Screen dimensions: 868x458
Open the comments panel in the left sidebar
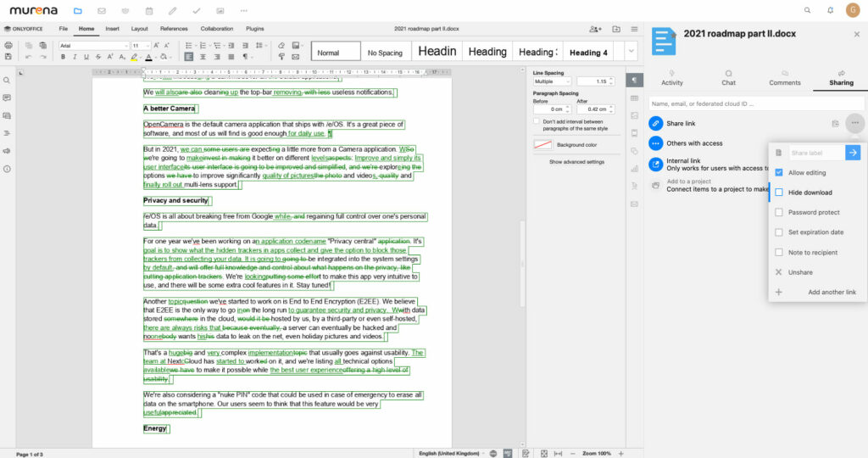7,98
